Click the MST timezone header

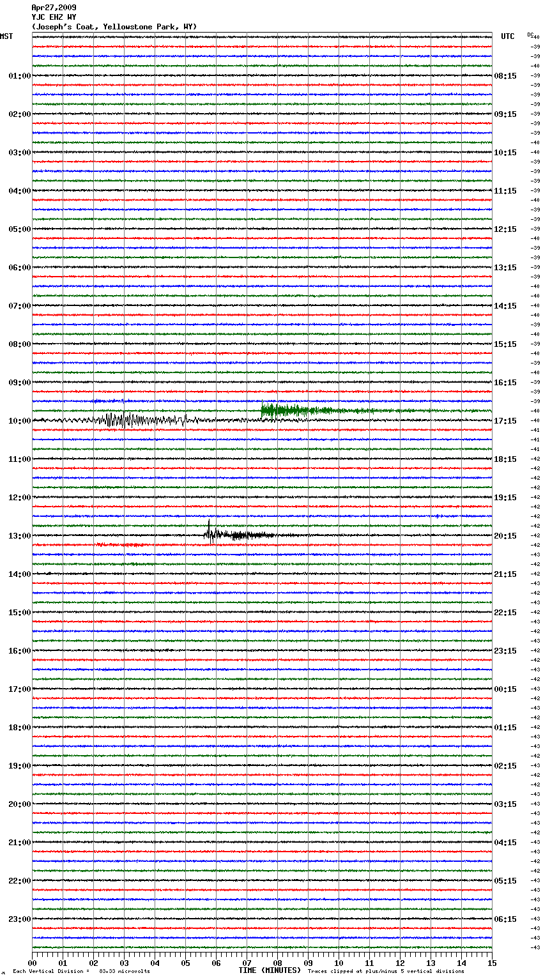pos(6,36)
